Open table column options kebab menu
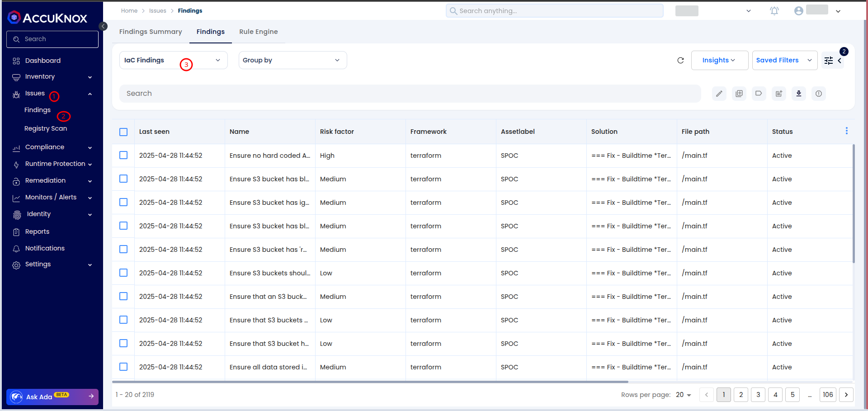This screenshot has height=411, width=868. click(847, 131)
